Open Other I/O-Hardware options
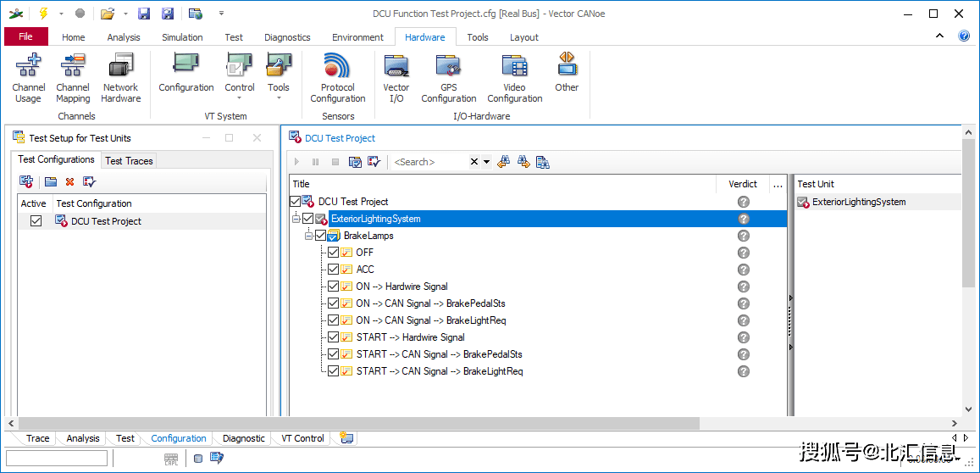This screenshot has height=473, width=980. [567, 74]
